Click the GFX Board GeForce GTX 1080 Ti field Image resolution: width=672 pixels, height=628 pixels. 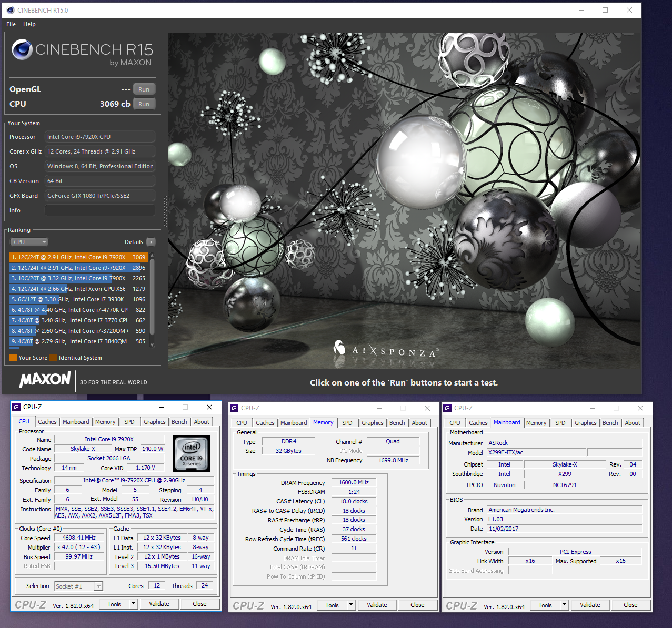tap(100, 196)
